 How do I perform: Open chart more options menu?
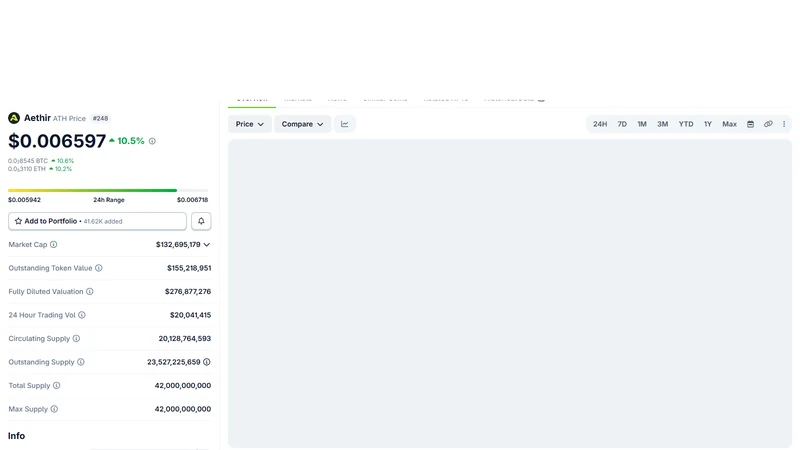tap(784, 124)
